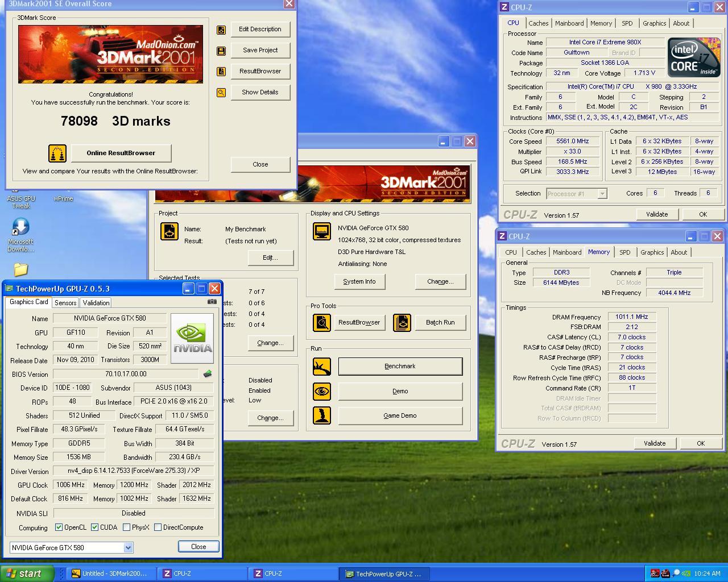Toggle the OpenCL checkbox in GPU-Z
Image resolution: width=728 pixels, height=582 pixels.
pyautogui.click(x=59, y=527)
